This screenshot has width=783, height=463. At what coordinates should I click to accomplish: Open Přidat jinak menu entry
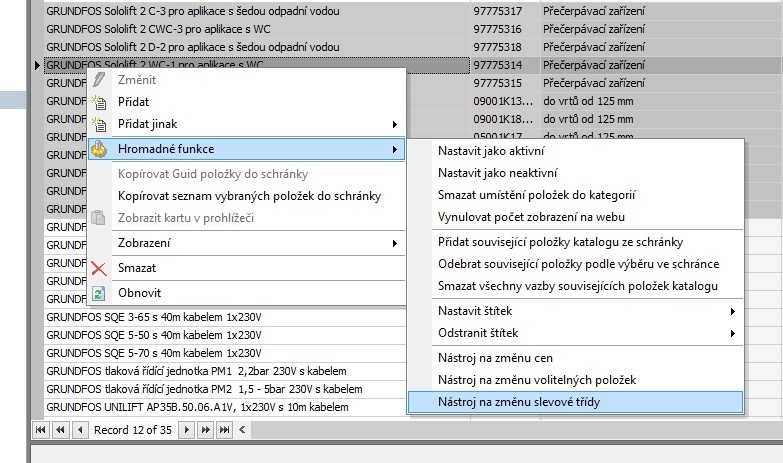click(246, 124)
